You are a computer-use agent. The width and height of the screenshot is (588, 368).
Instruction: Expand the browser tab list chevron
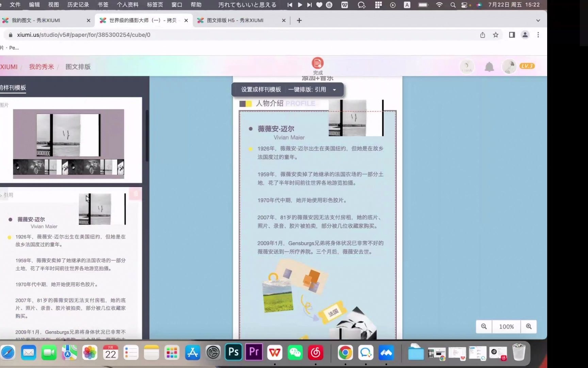[x=538, y=20]
